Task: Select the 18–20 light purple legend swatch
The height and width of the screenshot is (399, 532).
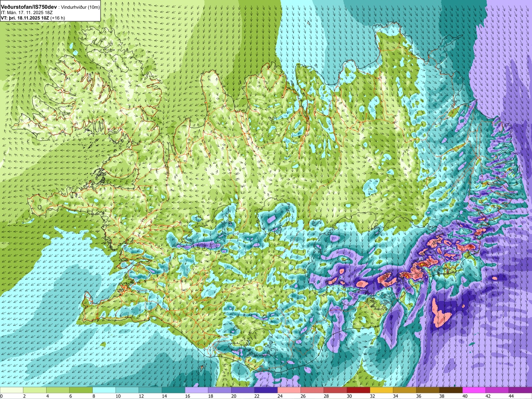Action: point(220,390)
